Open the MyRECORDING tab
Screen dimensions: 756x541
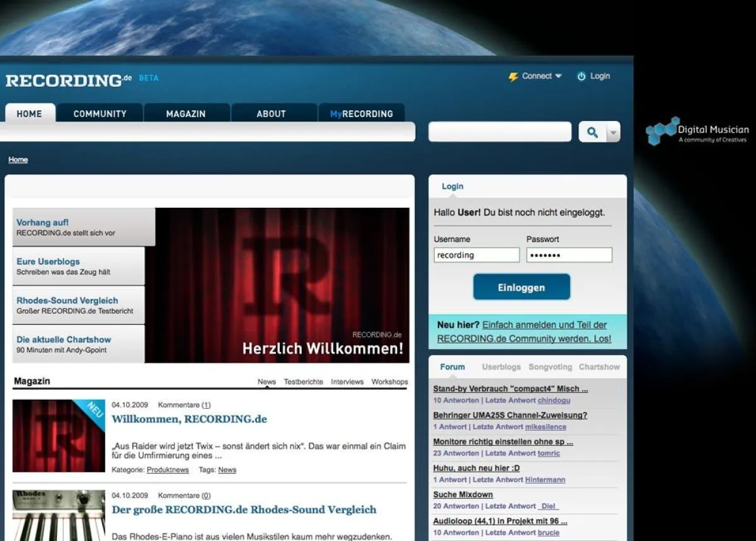(x=361, y=114)
